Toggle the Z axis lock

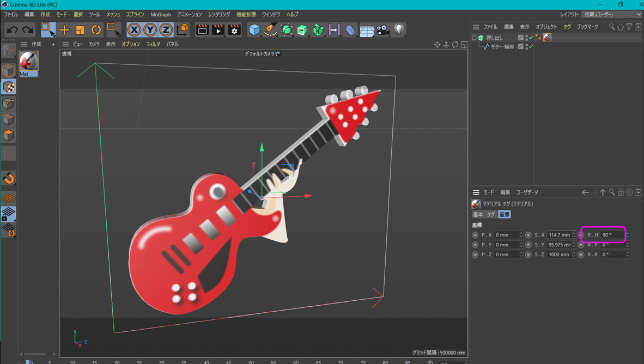pyautogui.click(x=166, y=30)
